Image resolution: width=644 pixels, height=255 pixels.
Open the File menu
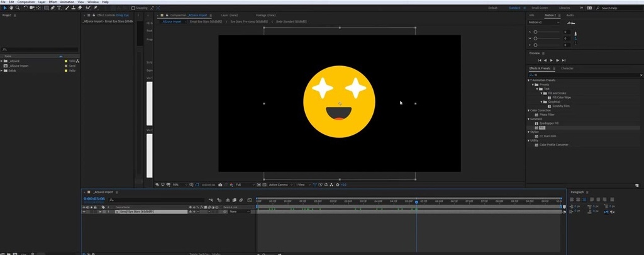pyautogui.click(x=3, y=2)
